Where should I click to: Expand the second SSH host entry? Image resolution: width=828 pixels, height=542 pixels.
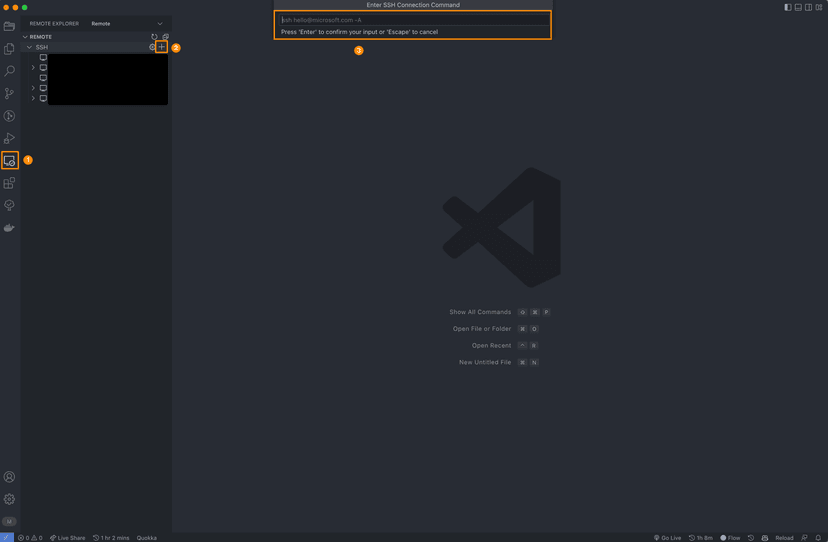33,68
